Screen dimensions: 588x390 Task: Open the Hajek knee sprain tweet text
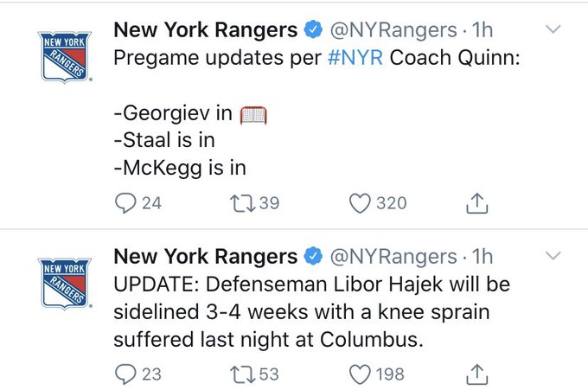pyautogui.click(x=311, y=312)
